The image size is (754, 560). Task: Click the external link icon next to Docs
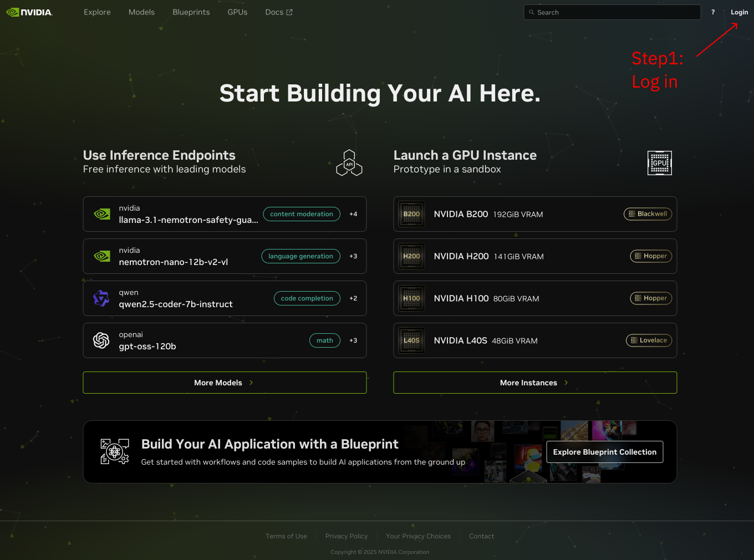click(x=289, y=11)
